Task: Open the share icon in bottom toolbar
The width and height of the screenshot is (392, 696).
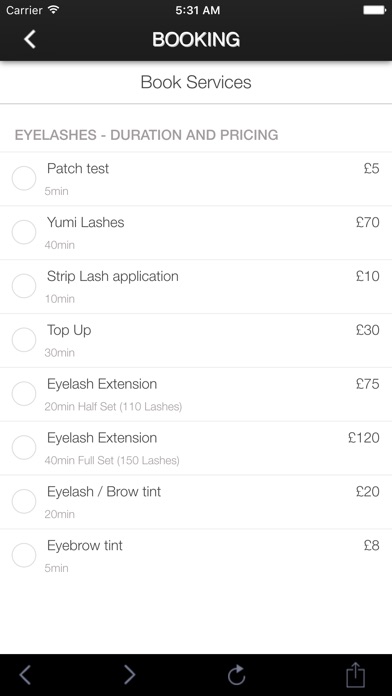Action: point(355,675)
